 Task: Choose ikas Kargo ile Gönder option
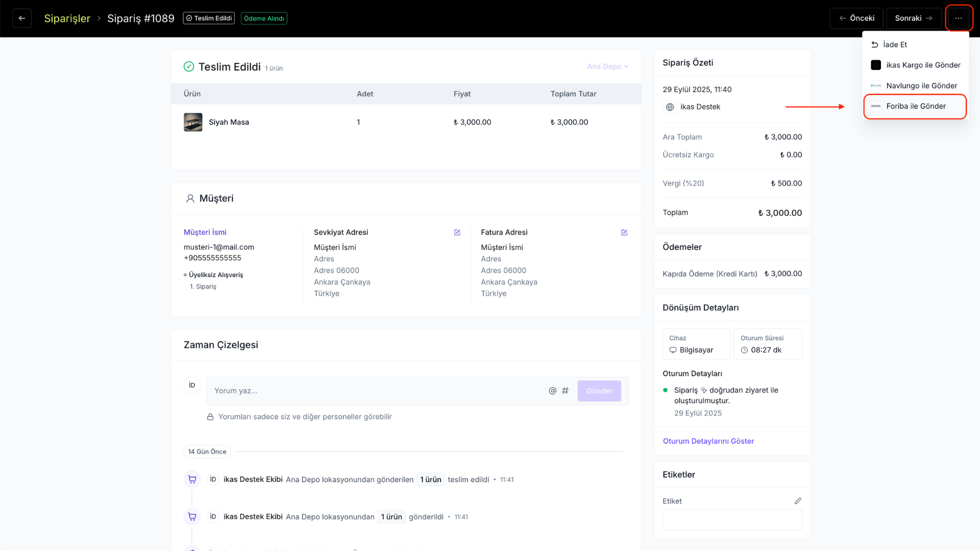pyautogui.click(x=915, y=65)
